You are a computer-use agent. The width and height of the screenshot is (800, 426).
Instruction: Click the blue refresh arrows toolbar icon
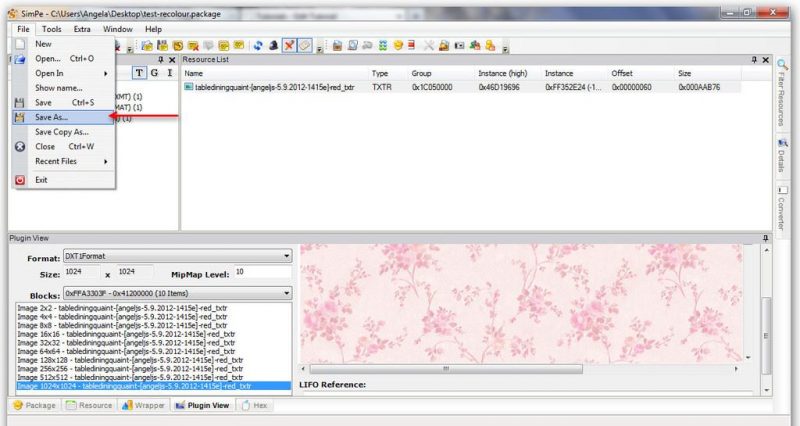[x=258, y=46]
